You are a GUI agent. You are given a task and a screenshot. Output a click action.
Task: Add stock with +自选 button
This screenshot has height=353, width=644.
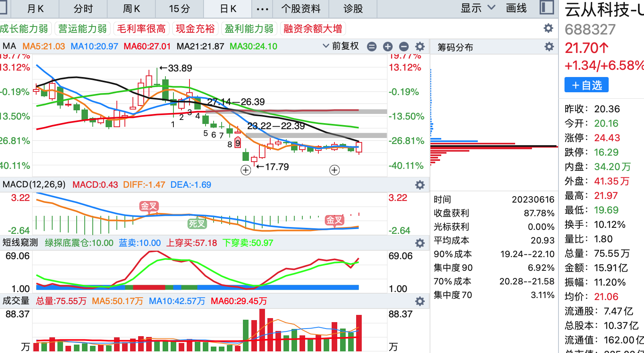tap(587, 85)
